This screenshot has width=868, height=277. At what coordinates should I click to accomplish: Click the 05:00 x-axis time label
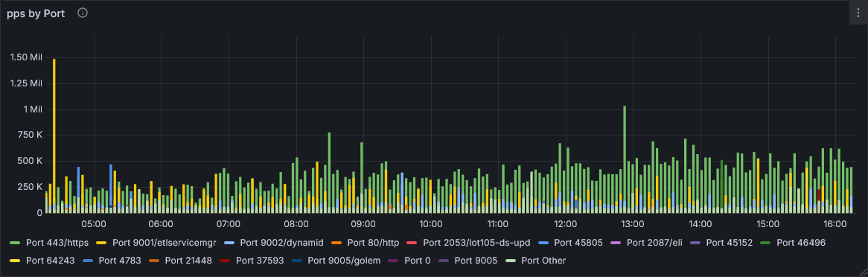[x=94, y=224]
